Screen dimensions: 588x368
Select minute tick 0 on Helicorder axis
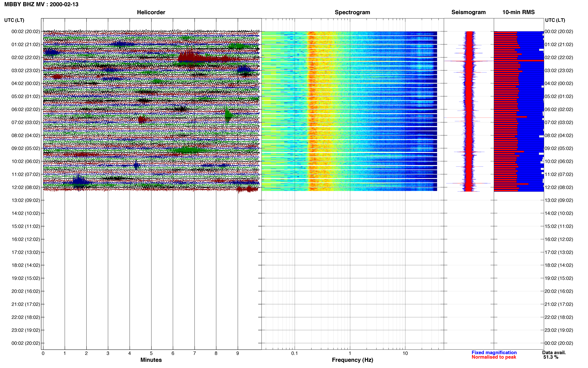(43, 353)
